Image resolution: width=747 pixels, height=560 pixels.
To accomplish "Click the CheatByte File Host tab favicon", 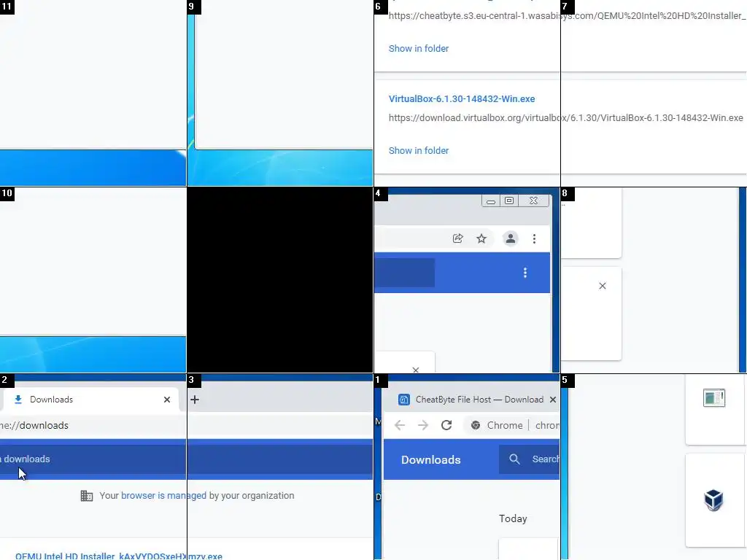I will (404, 400).
